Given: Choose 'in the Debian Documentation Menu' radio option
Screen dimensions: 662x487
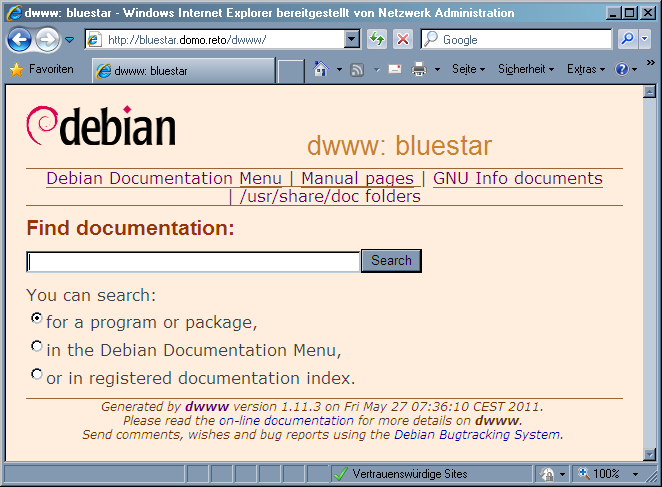Looking at the screenshot, I should coord(37,346).
